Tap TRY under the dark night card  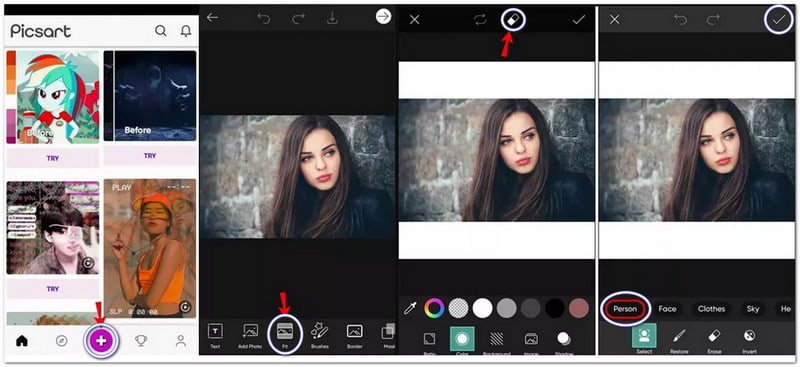coord(150,156)
